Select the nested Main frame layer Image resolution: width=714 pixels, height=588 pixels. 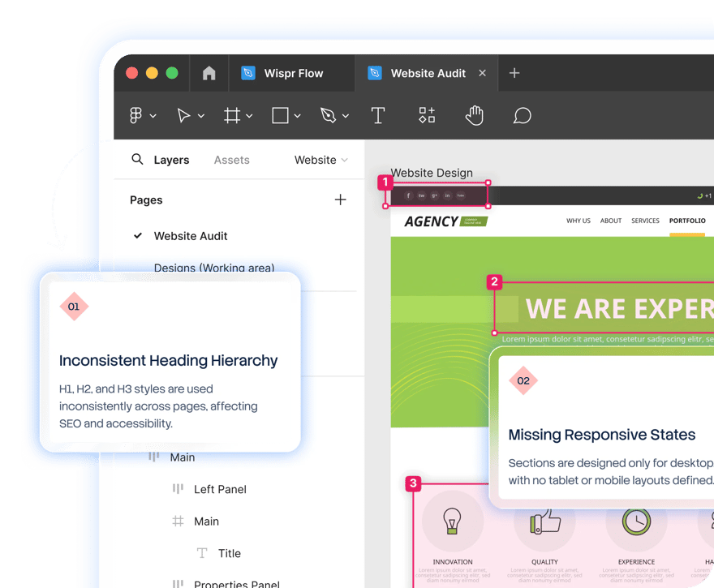click(206, 521)
